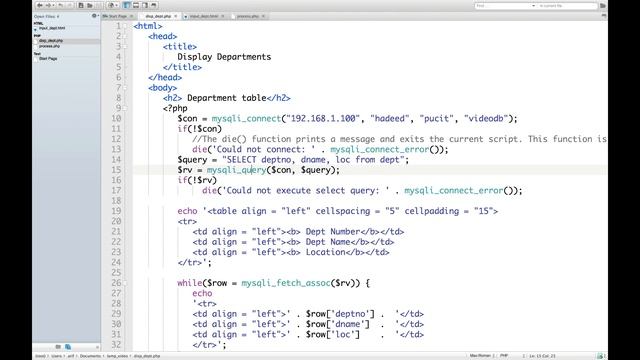Open the browser preview dropdown arrow
The width and height of the screenshot is (640, 360).
tap(117, 5)
